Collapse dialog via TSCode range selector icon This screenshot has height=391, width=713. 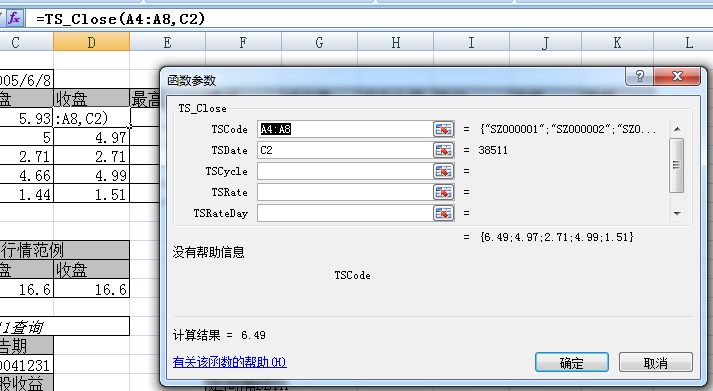coord(443,129)
